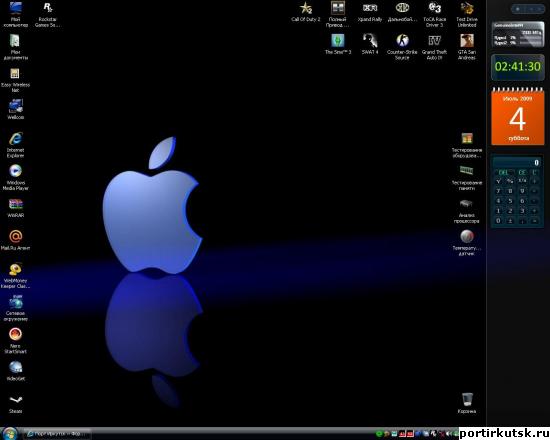Open the Easy Wireless Net shortcut

pos(15,80)
